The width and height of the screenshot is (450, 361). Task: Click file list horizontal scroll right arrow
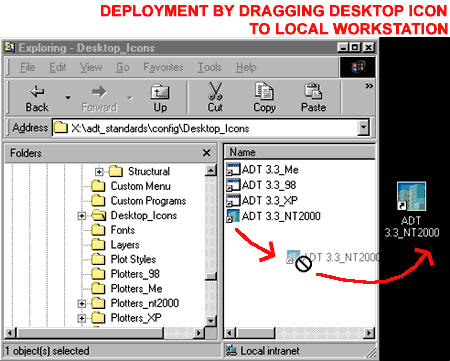pos(369,333)
